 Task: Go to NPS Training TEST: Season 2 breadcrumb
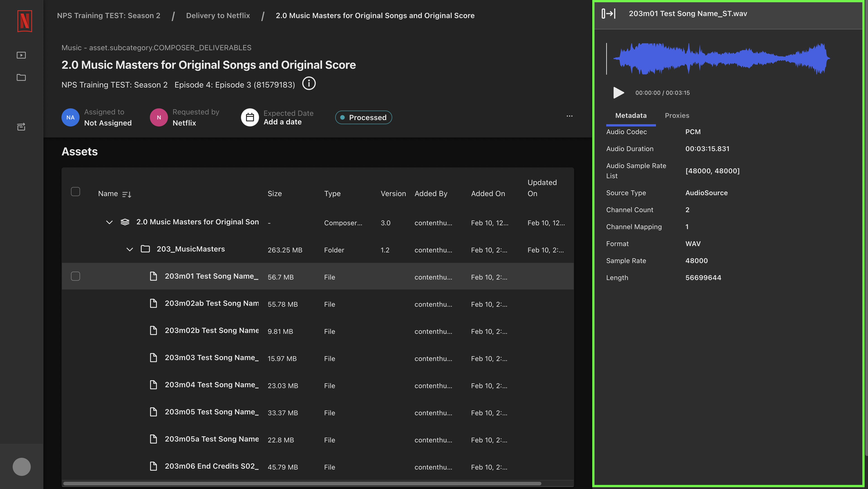click(x=108, y=16)
